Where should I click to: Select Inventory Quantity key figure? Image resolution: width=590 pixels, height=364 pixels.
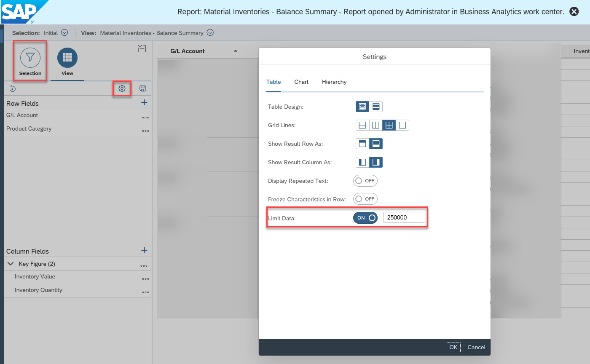pyautogui.click(x=38, y=290)
